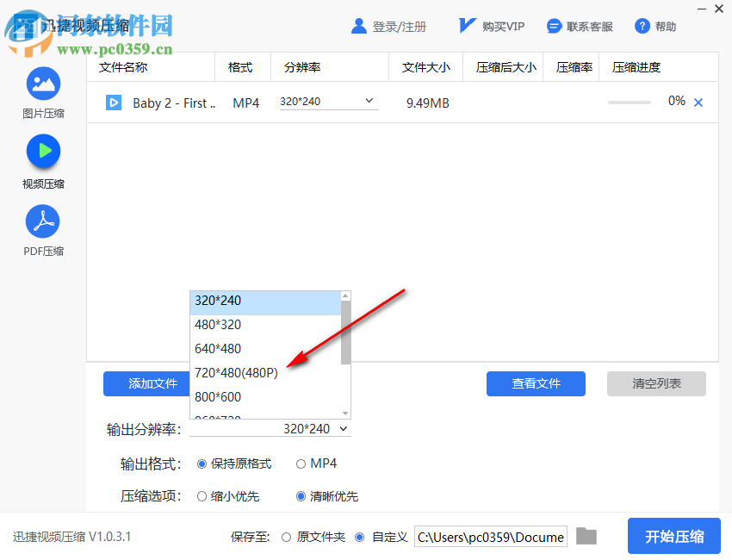Viewport: 732px width, 560px height.
Task: Choose 原文件夹 as save location
Action: 285,536
